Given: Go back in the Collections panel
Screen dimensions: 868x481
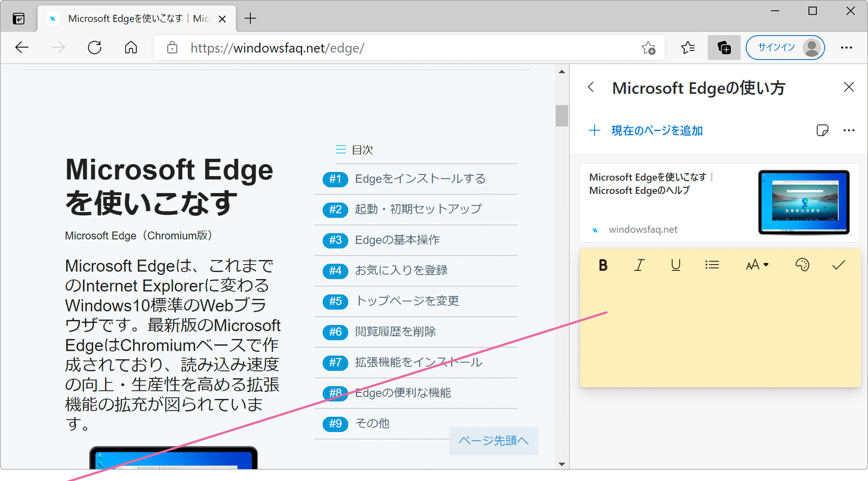Looking at the screenshot, I should [x=591, y=87].
